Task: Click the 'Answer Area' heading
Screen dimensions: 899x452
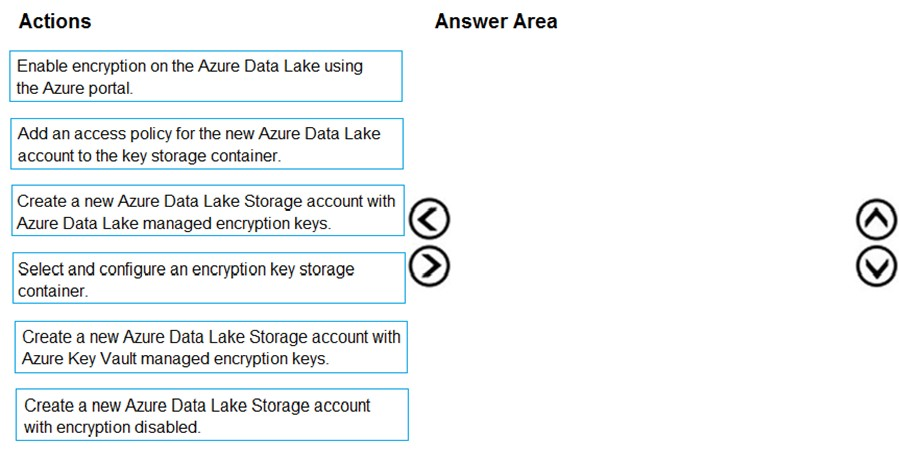Action: click(496, 21)
